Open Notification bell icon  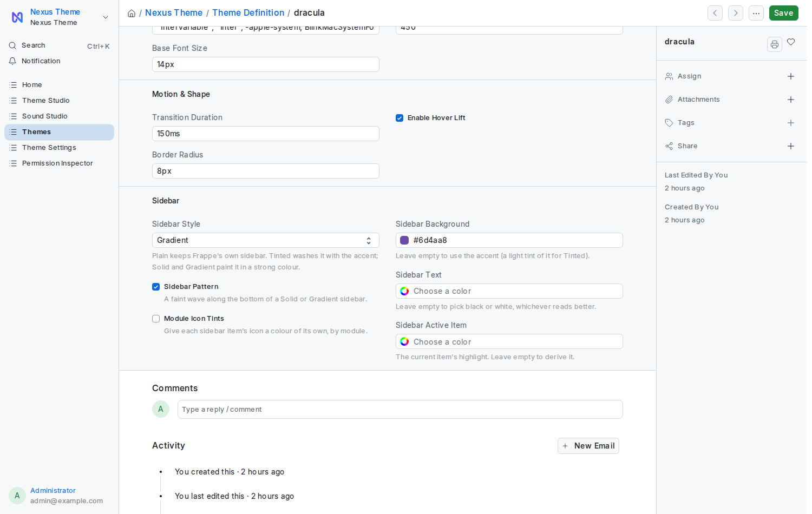(x=12, y=61)
